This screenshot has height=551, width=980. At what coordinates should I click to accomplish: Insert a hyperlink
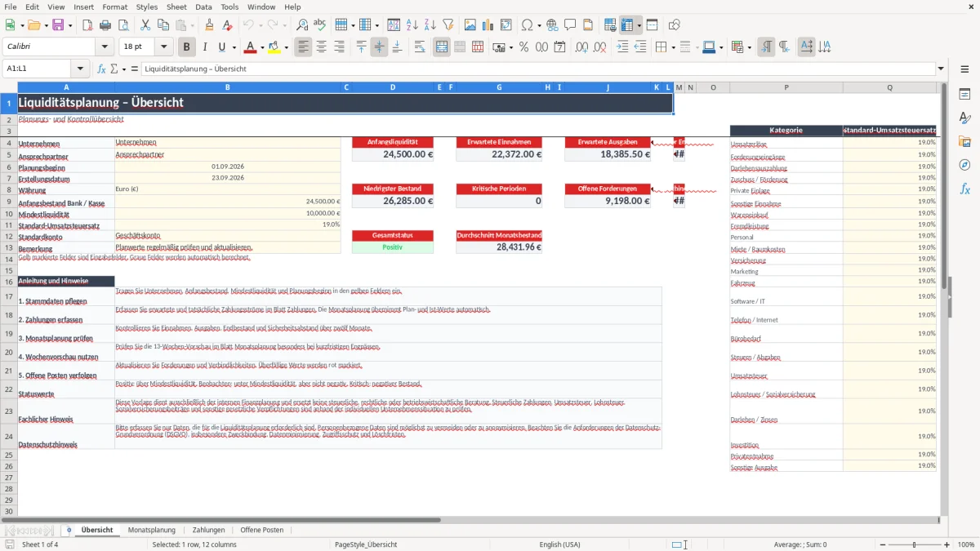552,25
